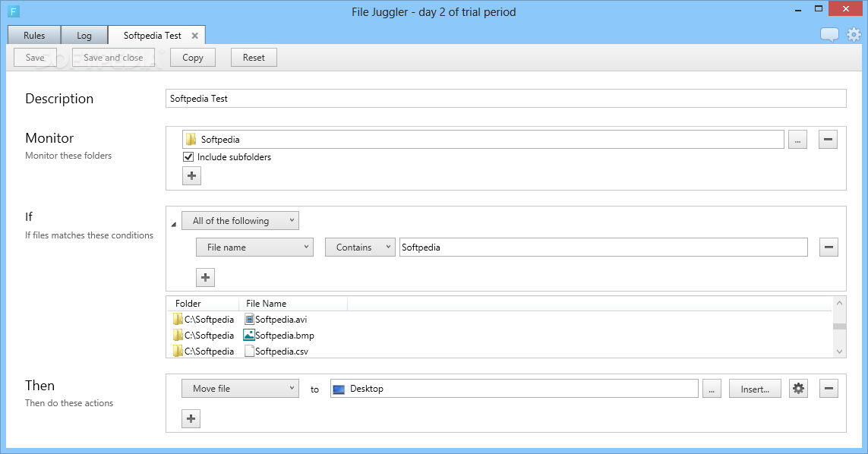Click scroll down arrow in file list

(x=840, y=352)
